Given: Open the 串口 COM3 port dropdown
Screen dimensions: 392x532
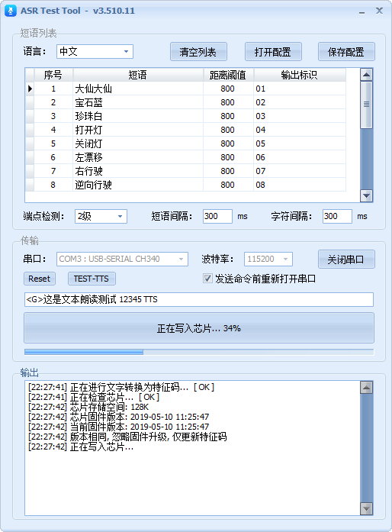Looking at the screenshot, I should click(122, 259).
